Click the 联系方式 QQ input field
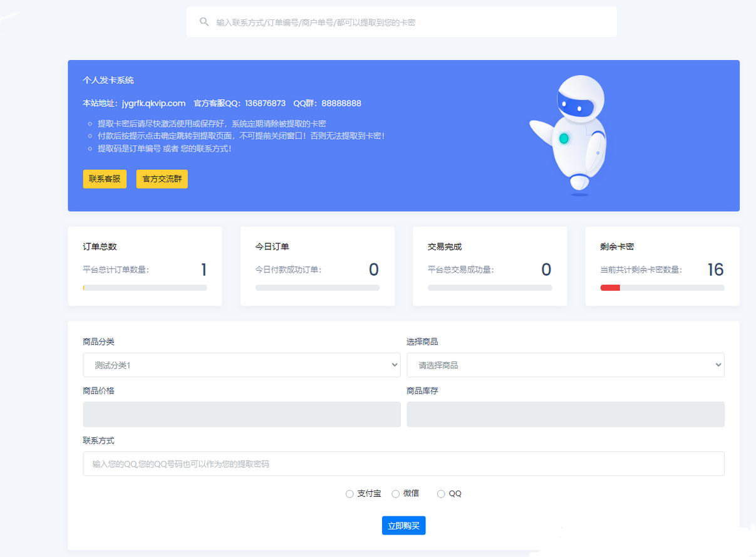Viewport: 756px width, 557px height. 403,464
